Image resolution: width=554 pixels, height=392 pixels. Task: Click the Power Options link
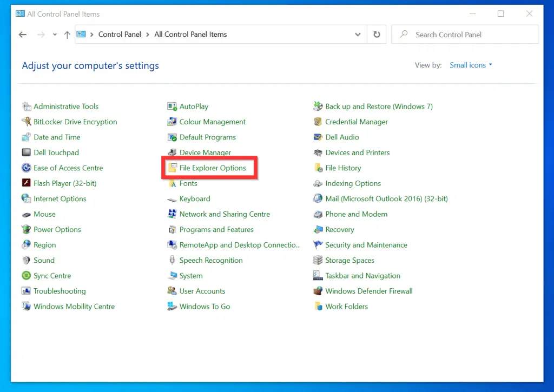click(x=57, y=229)
